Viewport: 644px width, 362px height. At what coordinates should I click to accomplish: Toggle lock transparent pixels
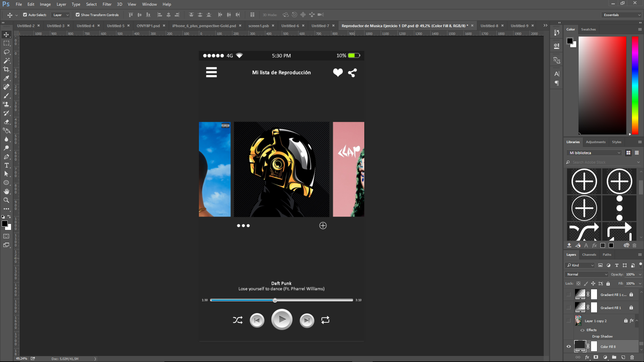pyautogui.click(x=579, y=284)
